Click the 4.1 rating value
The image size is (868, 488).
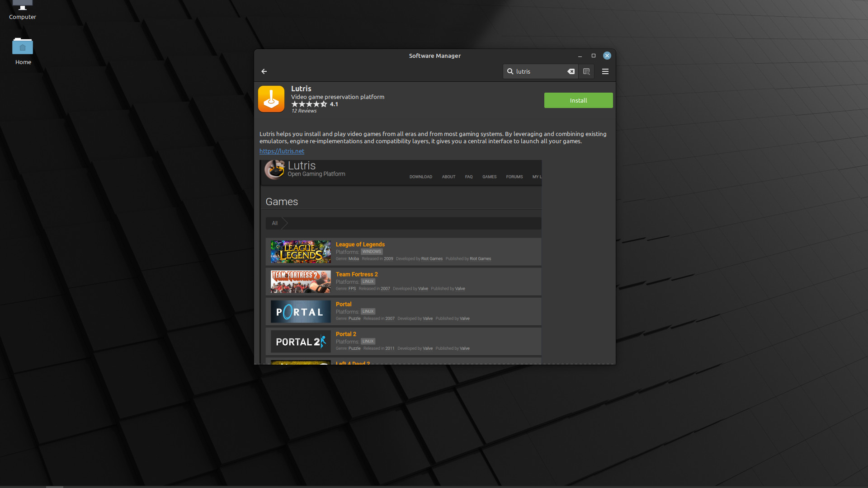pyautogui.click(x=334, y=104)
